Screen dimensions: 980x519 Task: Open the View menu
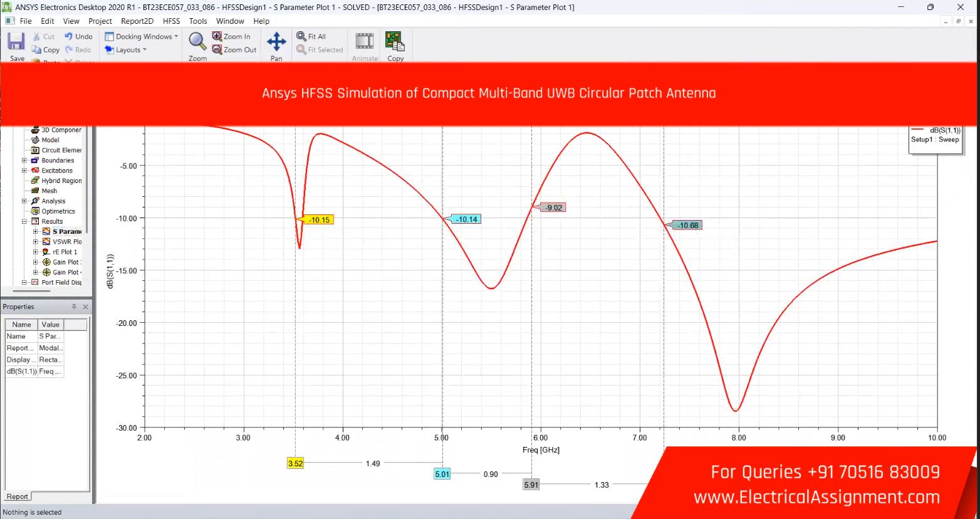point(71,21)
